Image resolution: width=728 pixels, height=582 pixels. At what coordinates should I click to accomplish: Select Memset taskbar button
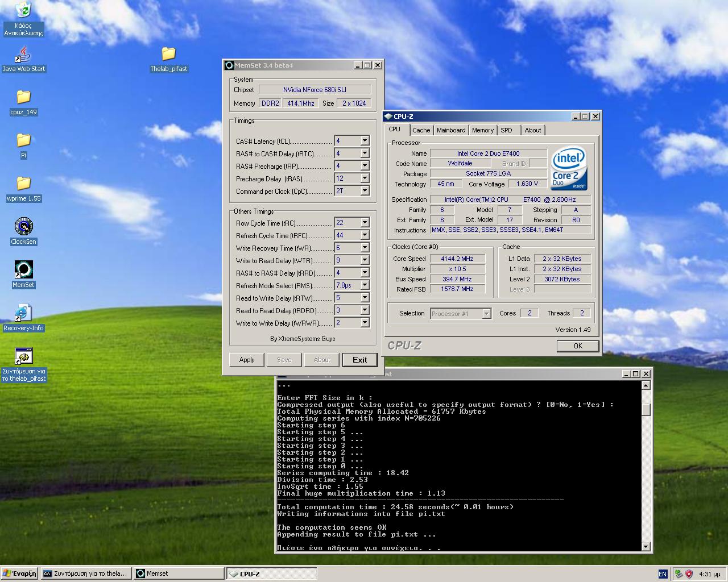click(179, 573)
